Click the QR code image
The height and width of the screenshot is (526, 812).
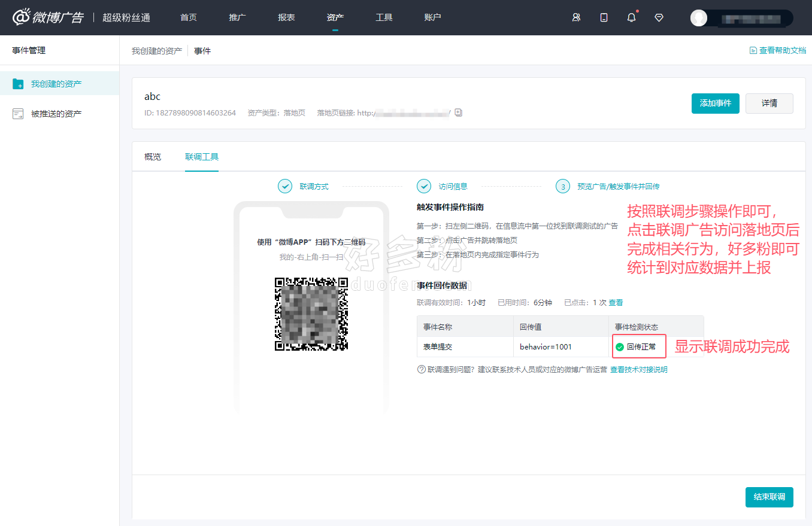click(311, 314)
